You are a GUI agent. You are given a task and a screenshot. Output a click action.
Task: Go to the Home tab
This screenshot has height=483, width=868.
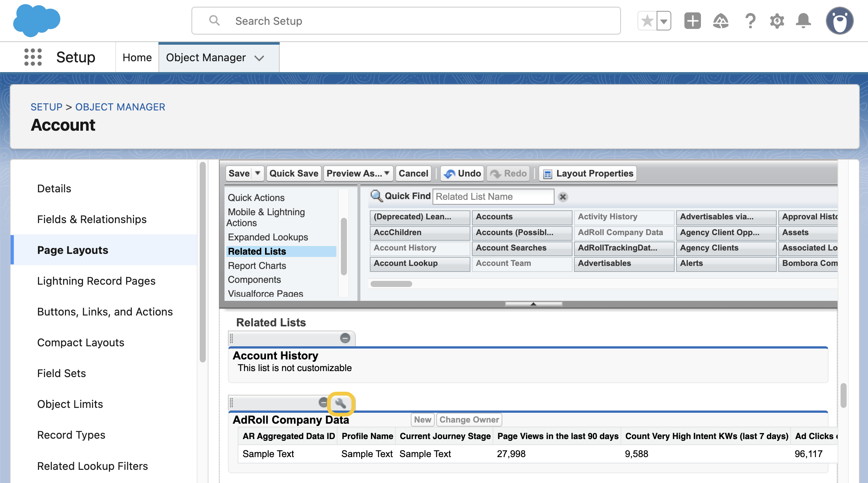point(137,57)
